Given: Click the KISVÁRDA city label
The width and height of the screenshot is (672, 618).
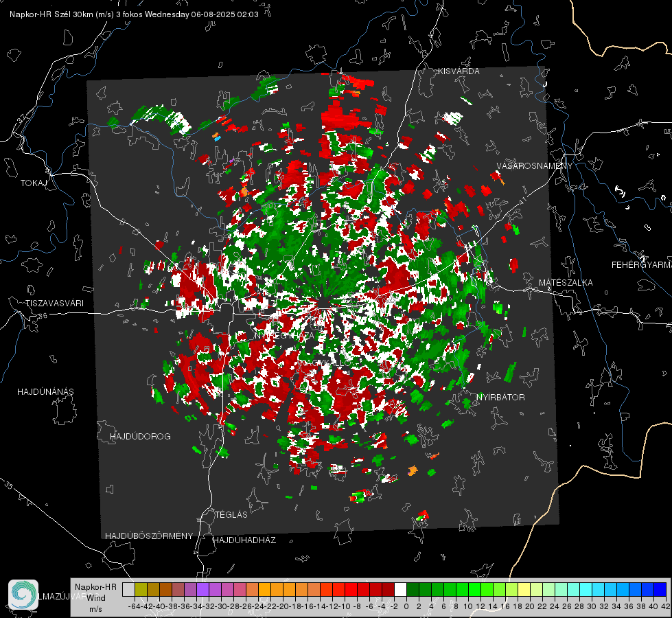Looking at the screenshot, I should pos(459,71).
